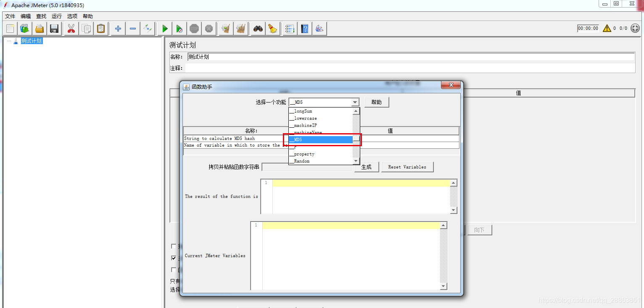Click the 拷贝并粘贴函数字符串 text field

coord(307,167)
